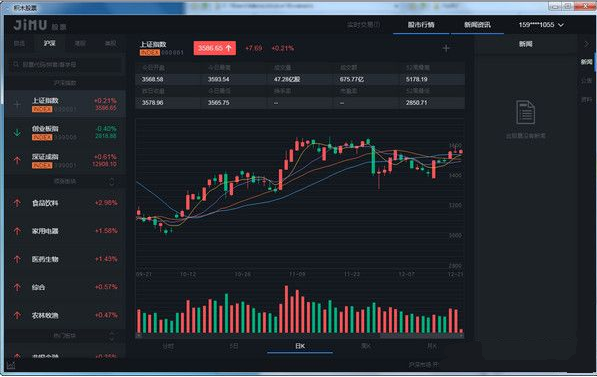The width and height of the screenshot is (597, 377).
Task: Click the red up arrow beside 家用电器
Action: pos(17,231)
